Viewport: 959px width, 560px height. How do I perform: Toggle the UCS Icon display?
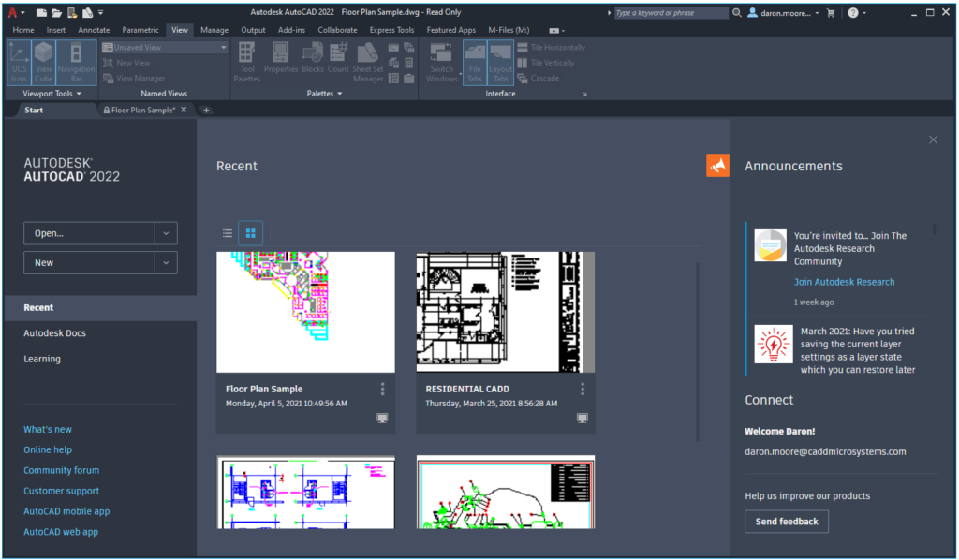pos(19,63)
